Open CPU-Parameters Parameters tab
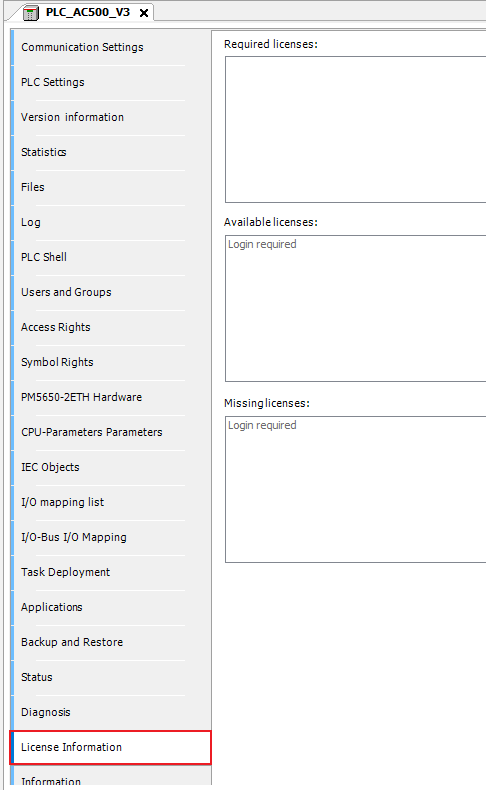 [92, 432]
